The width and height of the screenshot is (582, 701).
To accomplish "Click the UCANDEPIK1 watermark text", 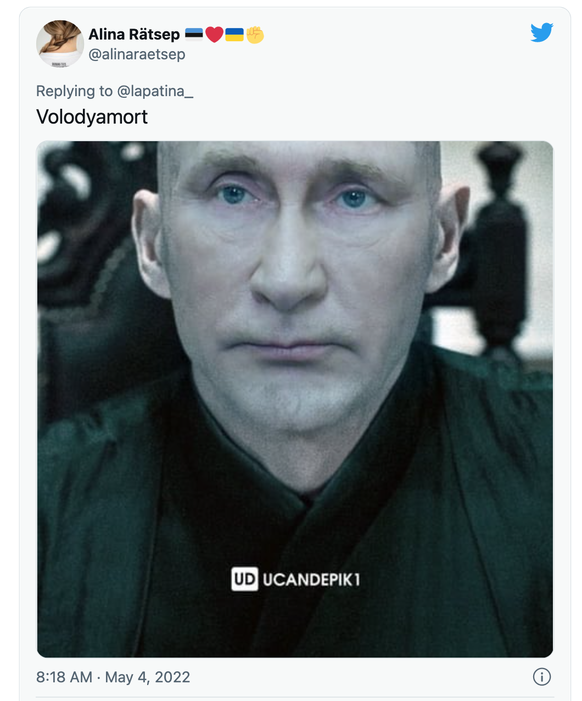I will click(311, 579).
